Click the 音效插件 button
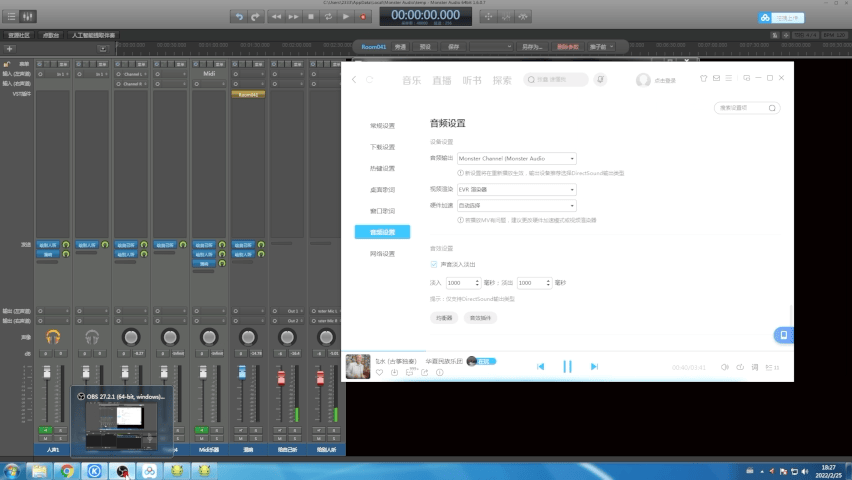 [x=480, y=318]
